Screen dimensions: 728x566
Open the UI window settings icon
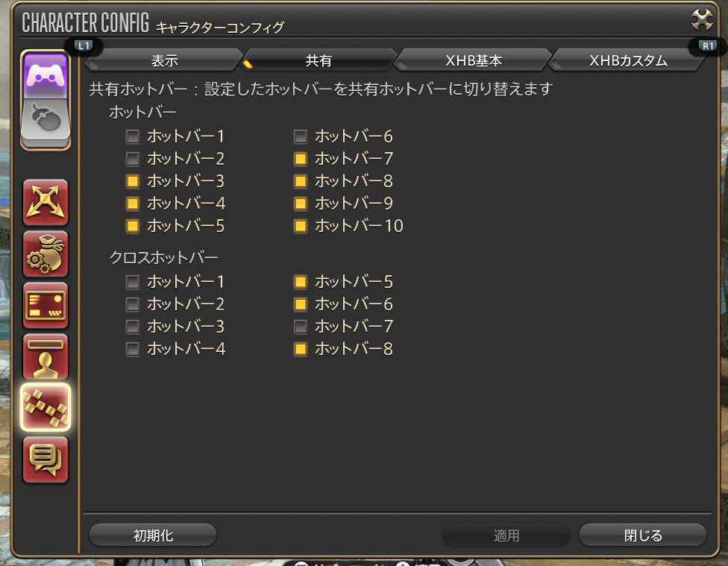45,306
